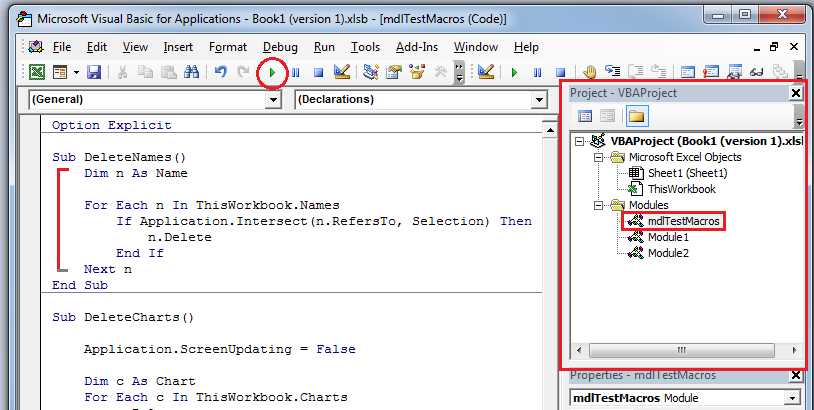Screen dimensions: 814x410
Task: Click the Insert UserForm toolbar icon
Action: tap(61, 72)
